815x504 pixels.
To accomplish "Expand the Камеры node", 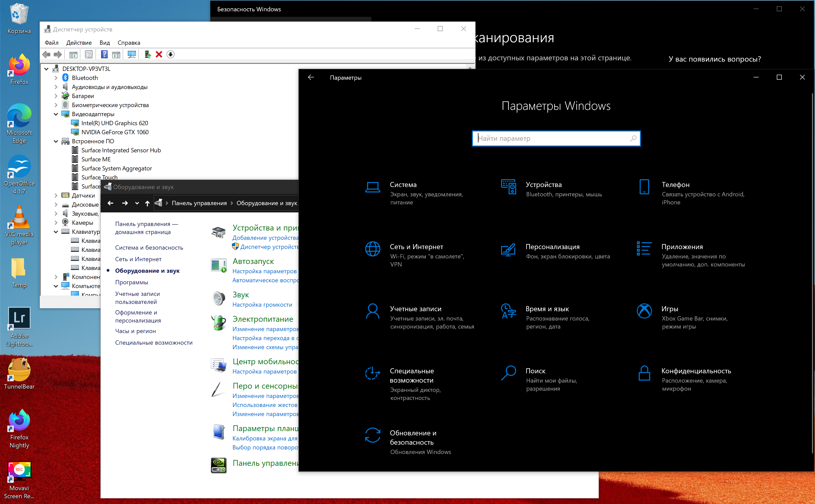I will (x=56, y=223).
